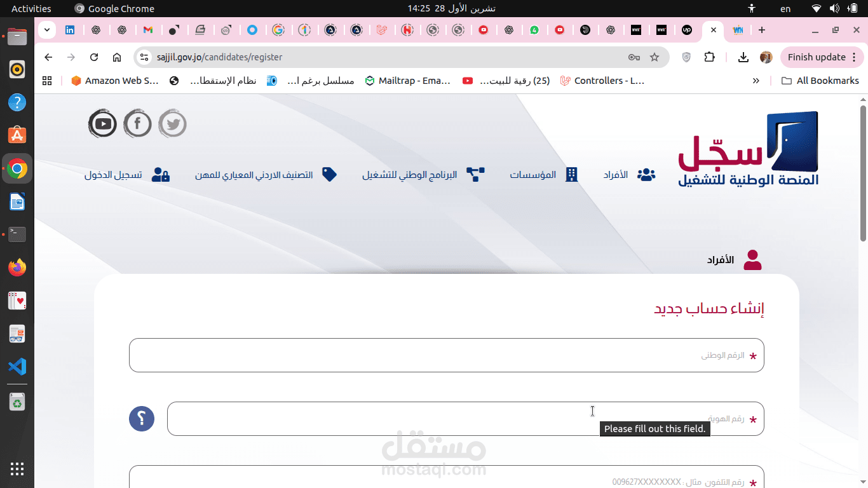
Task: Open البرنامج الوطني للتشغيل menu item
Action: 424,175
